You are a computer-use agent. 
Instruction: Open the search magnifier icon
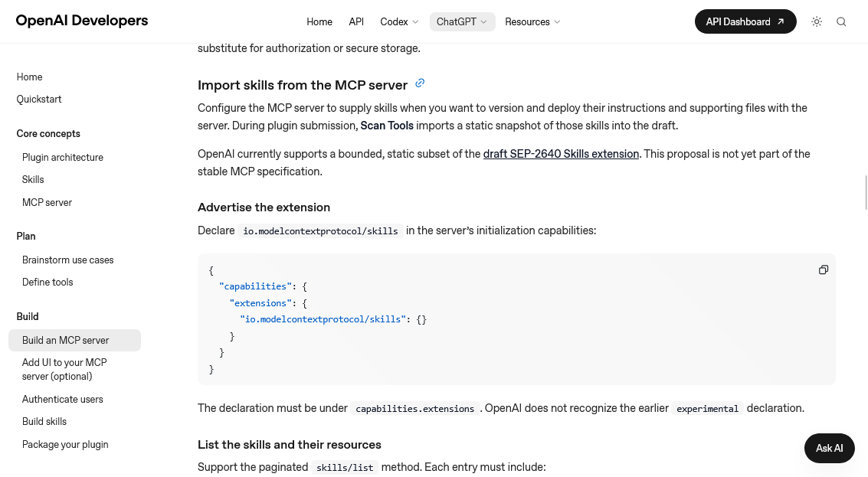[841, 21]
